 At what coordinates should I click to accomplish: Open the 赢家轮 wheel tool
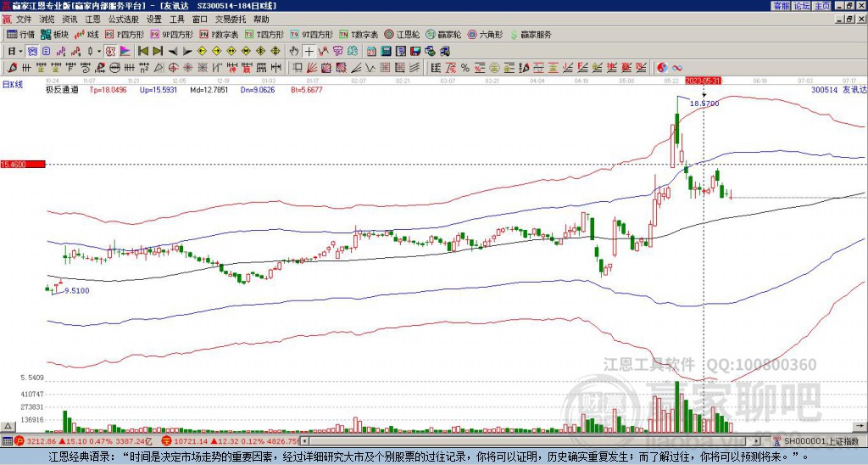pos(443,34)
